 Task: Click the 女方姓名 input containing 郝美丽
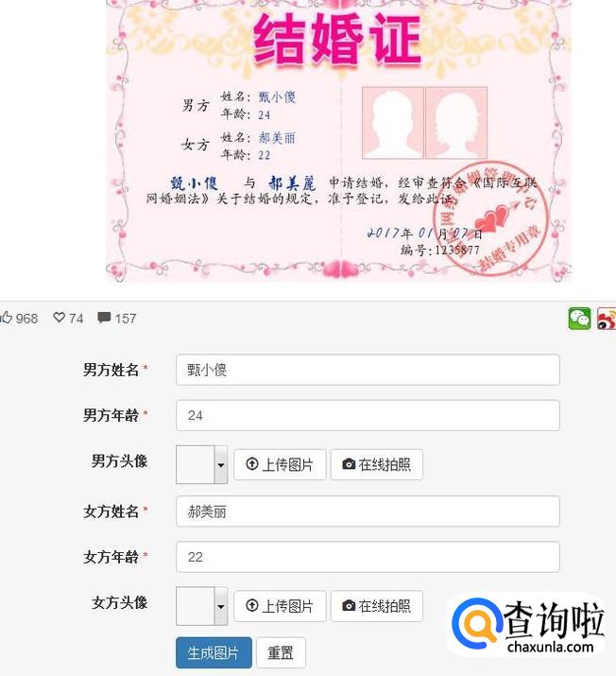tap(368, 511)
